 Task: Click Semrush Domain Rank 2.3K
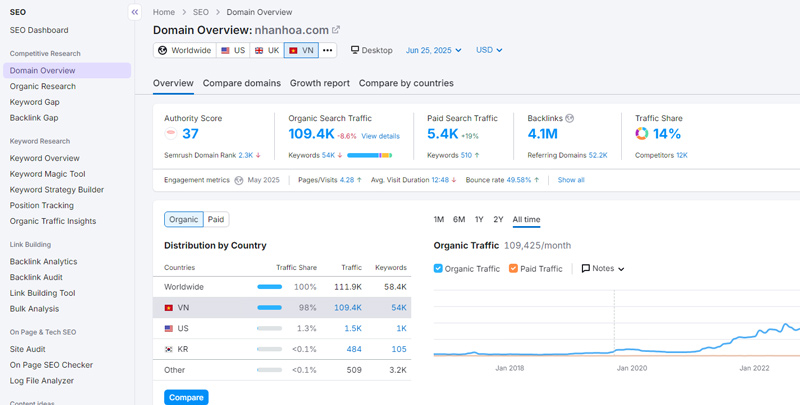pyautogui.click(x=212, y=155)
